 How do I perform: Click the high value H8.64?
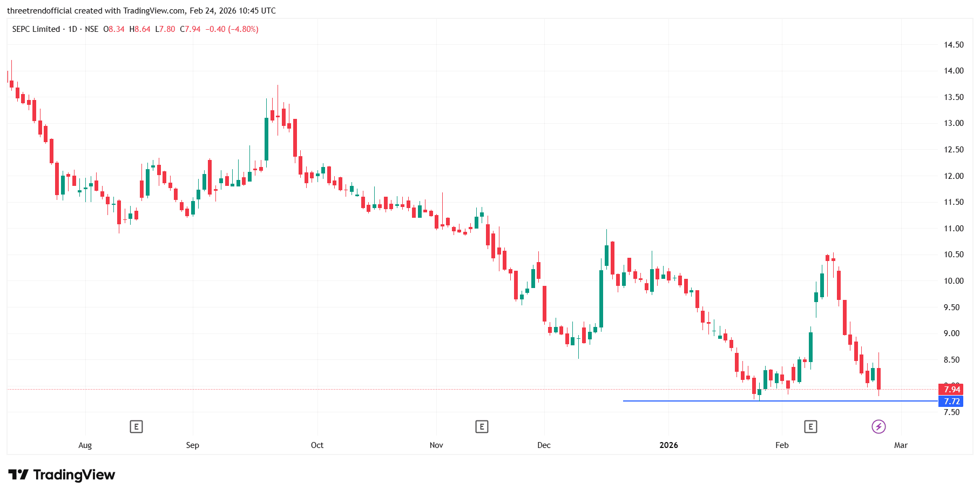140,29
